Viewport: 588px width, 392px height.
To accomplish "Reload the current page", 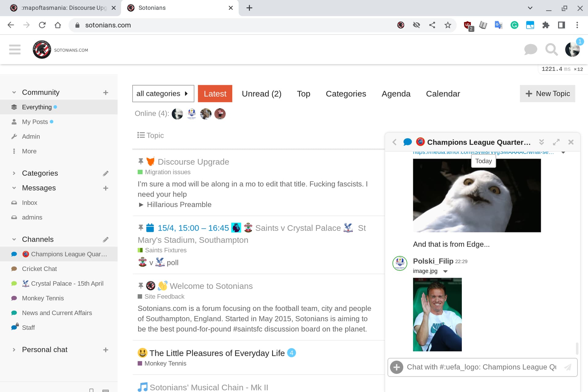I will (42, 25).
